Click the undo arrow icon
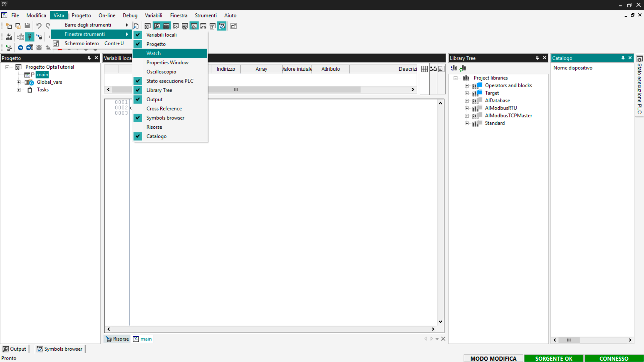This screenshot has height=362, width=644. pos(39,26)
